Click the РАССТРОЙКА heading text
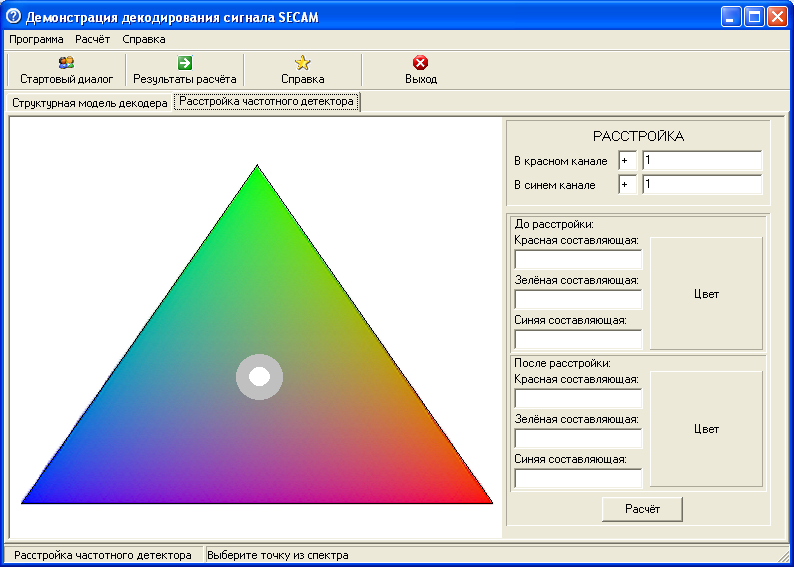 pos(639,136)
